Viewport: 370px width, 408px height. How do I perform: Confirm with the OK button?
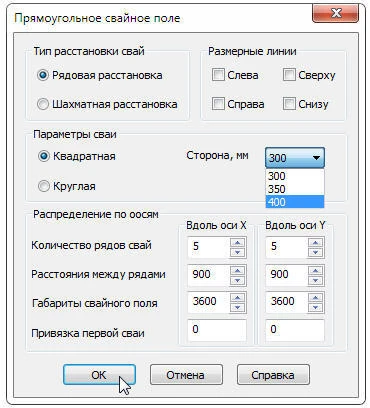tap(99, 375)
